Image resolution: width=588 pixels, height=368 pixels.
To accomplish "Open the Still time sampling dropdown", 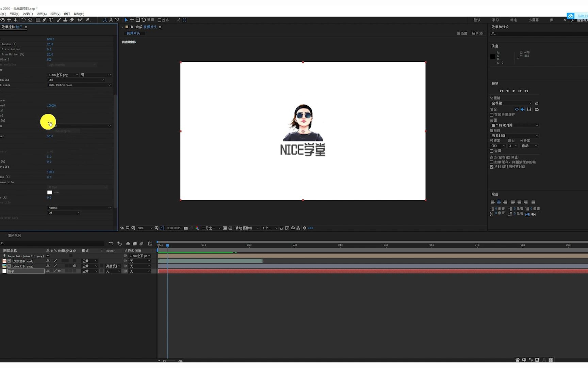I will point(76,80).
